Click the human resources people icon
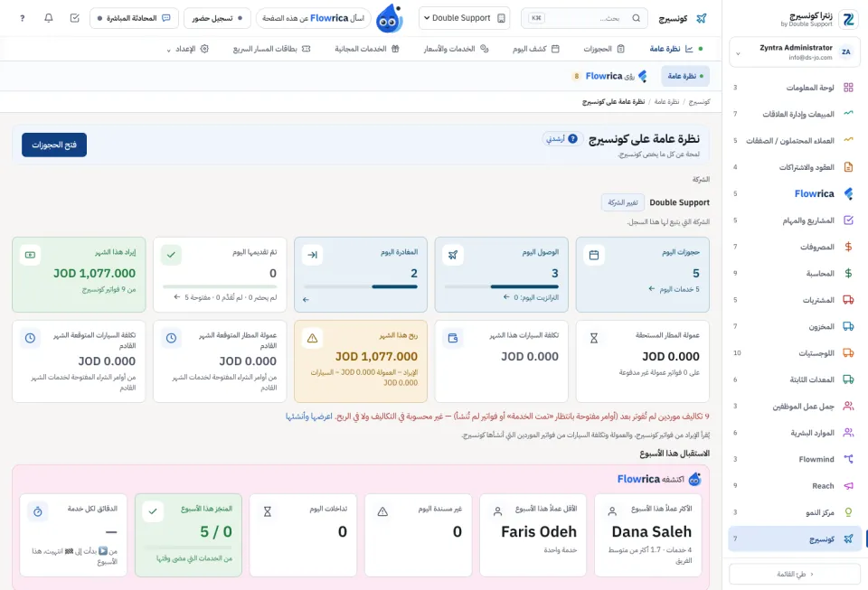The width and height of the screenshot is (868, 590). 848,433
